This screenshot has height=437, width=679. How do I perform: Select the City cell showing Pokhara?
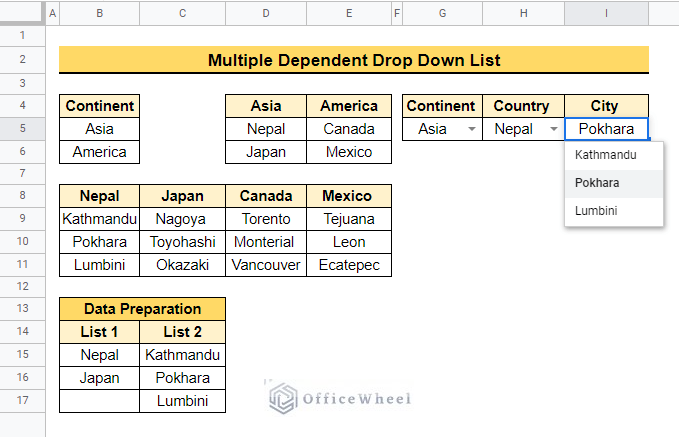606,129
